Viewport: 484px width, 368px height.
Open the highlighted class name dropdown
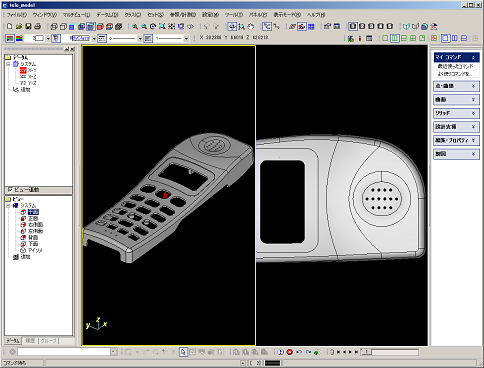(94, 39)
